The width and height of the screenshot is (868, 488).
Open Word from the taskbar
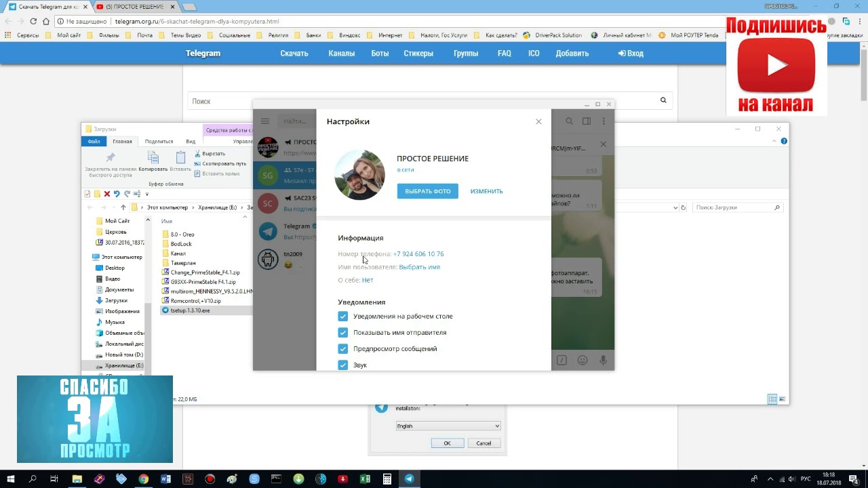pos(166,479)
